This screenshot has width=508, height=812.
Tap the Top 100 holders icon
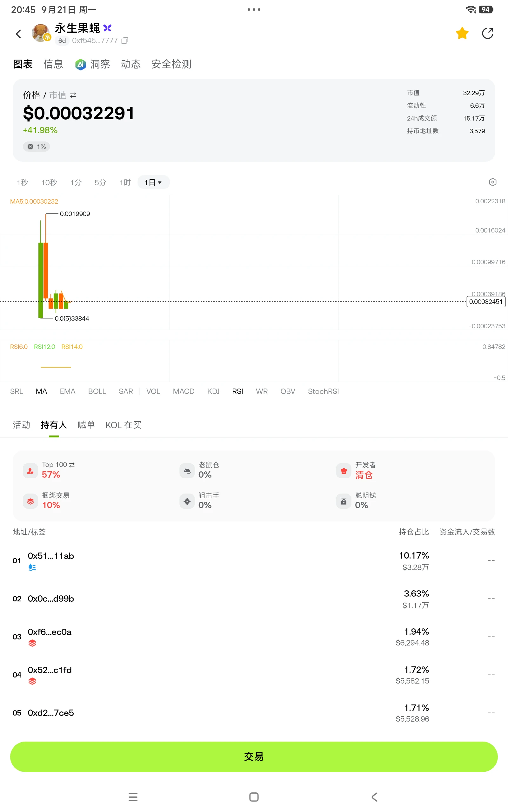30,471
